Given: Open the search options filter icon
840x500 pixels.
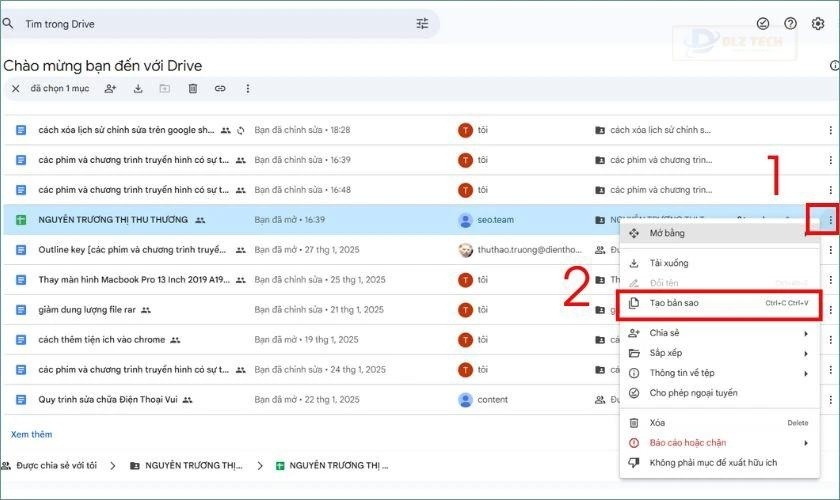Looking at the screenshot, I should (422, 24).
